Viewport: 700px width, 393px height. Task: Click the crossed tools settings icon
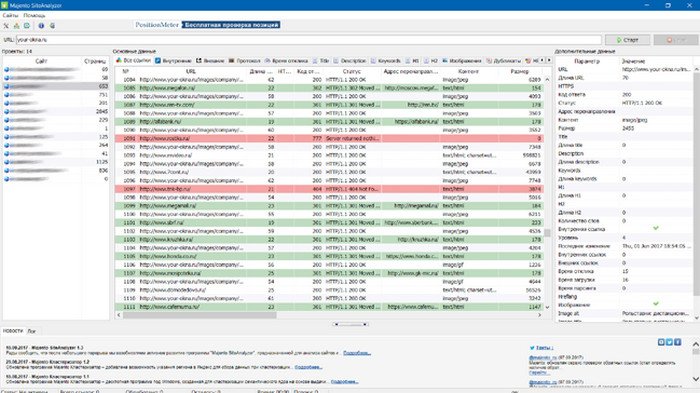point(6,26)
